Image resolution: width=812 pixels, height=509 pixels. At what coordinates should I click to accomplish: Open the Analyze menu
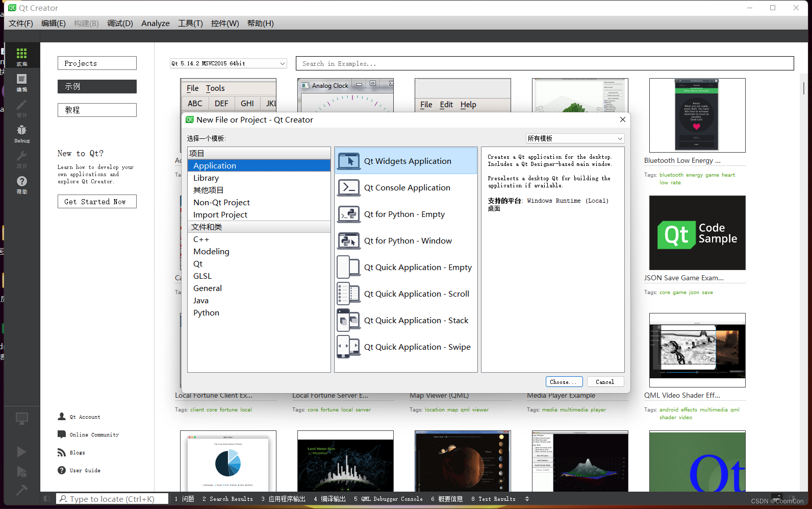(156, 23)
